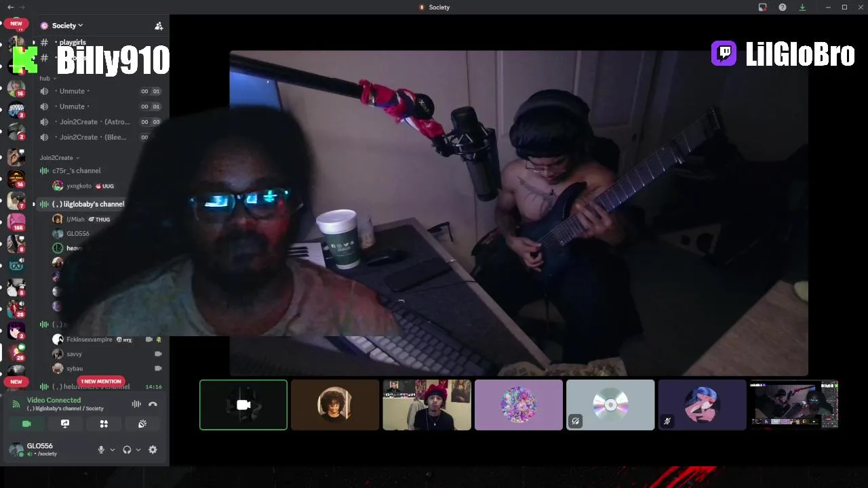Select the red beanie webcam tile

[x=427, y=405]
